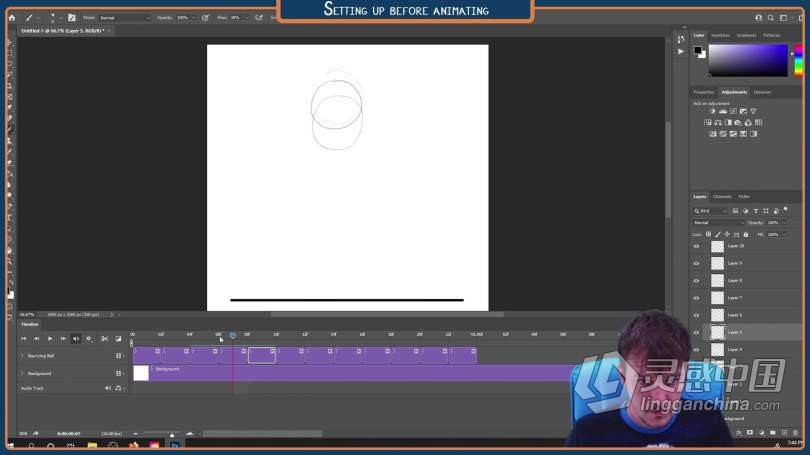Go to previous frame in Timeline
This screenshot has height=455, width=810.
pyautogui.click(x=36, y=339)
